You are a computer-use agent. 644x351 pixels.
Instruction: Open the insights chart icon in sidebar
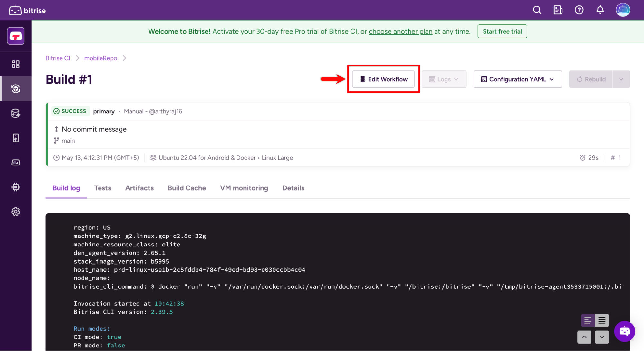coord(16,162)
